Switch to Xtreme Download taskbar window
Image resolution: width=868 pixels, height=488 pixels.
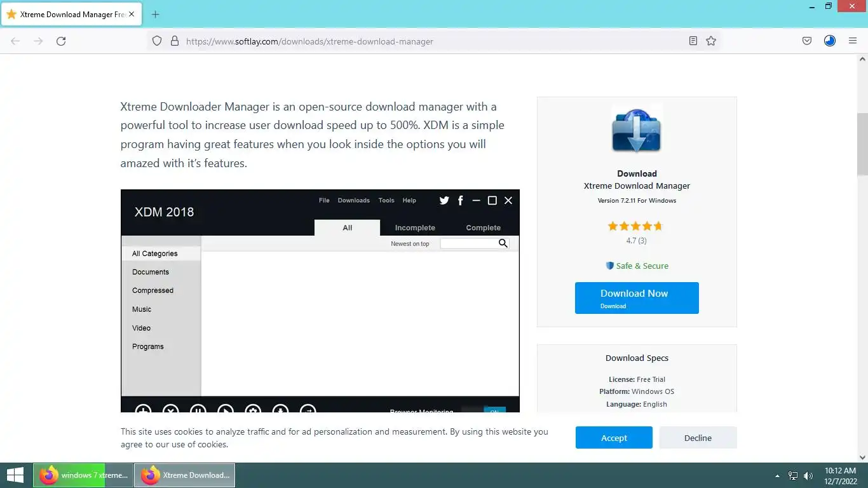click(184, 475)
